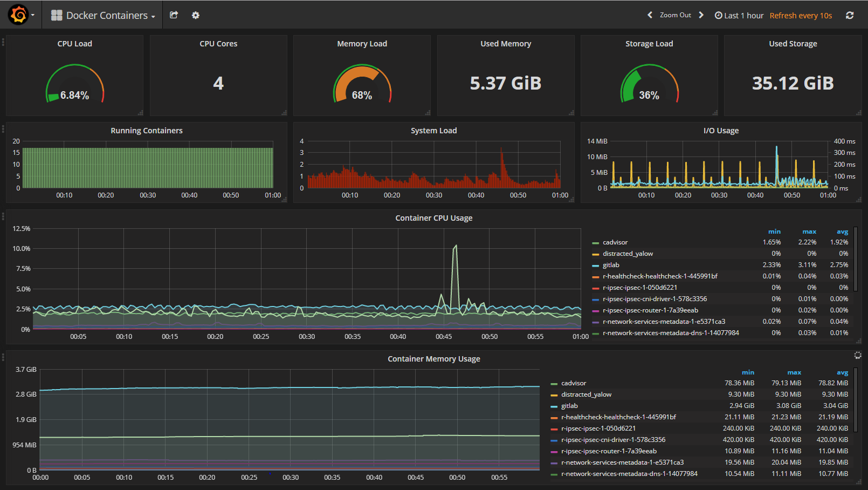Screen dimensions: 868x490
Task: Click the row handle beside CPU Load row
Action: pyautogui.click(x=3, y=42)
